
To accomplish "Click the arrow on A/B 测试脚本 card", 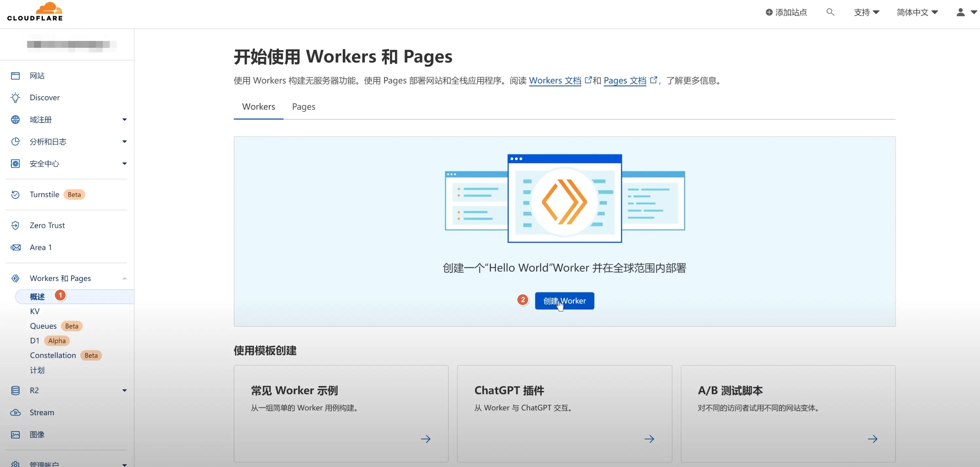I will coord(872,439).
